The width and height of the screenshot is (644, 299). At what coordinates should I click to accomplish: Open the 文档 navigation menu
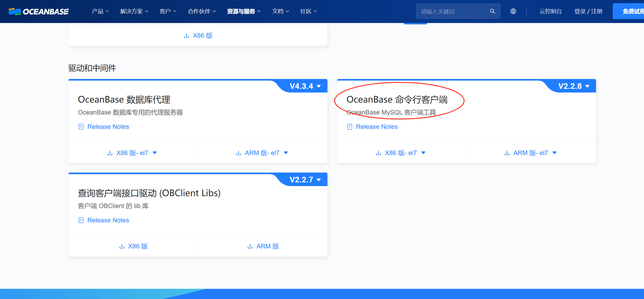pos(281,11)
